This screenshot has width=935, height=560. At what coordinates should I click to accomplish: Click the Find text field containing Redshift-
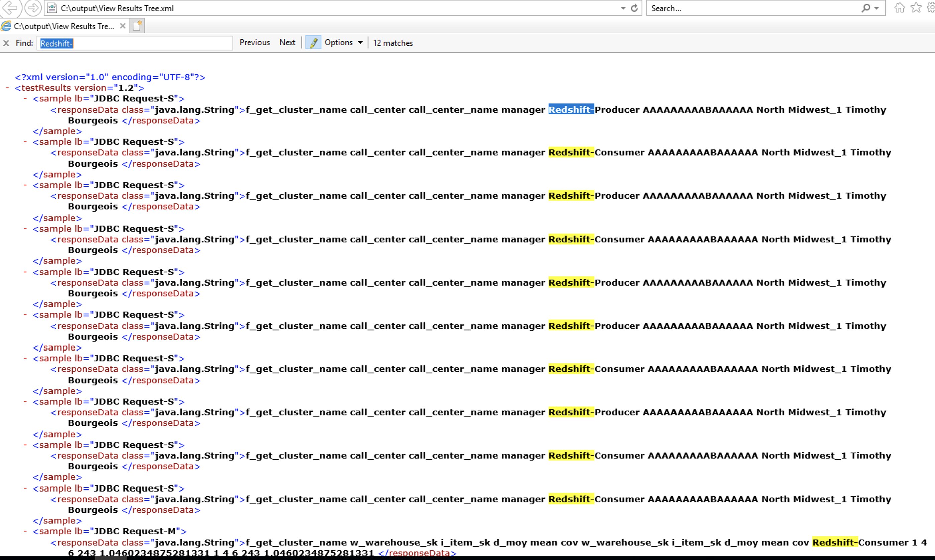134,43
